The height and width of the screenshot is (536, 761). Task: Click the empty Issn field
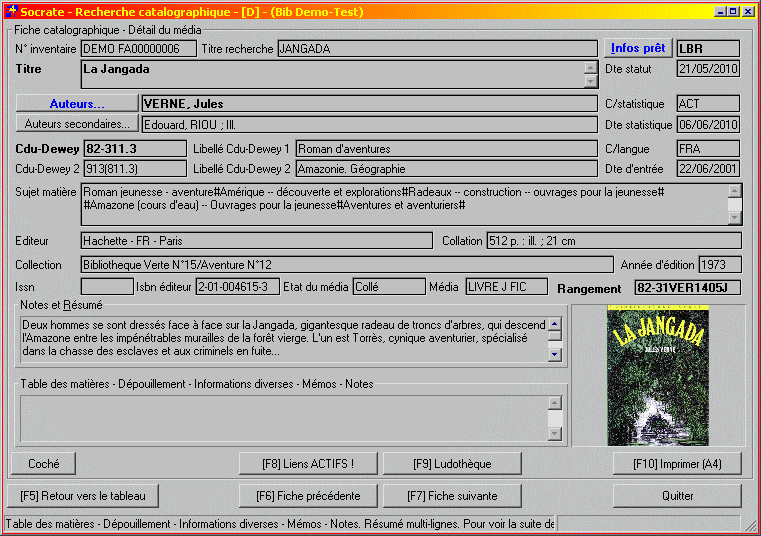point(107,286)
